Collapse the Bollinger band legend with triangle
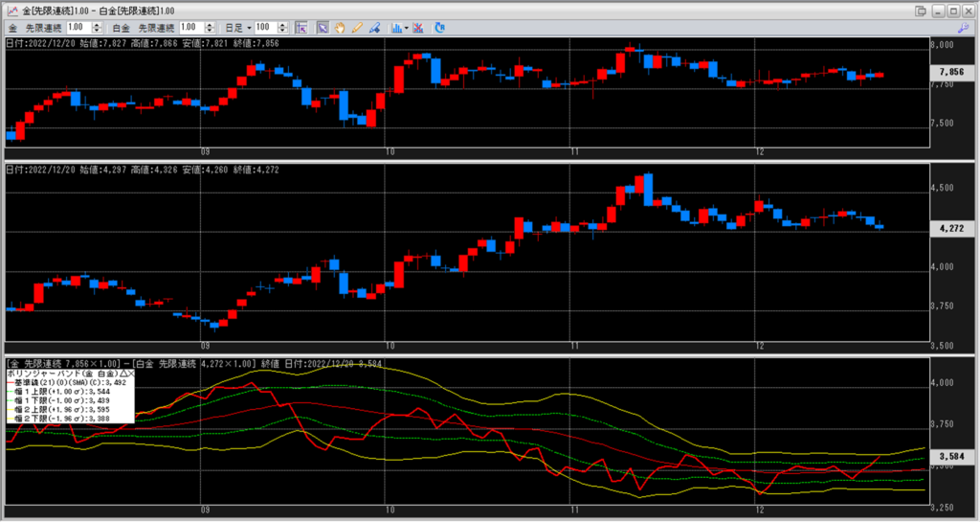 click(122, 373)
